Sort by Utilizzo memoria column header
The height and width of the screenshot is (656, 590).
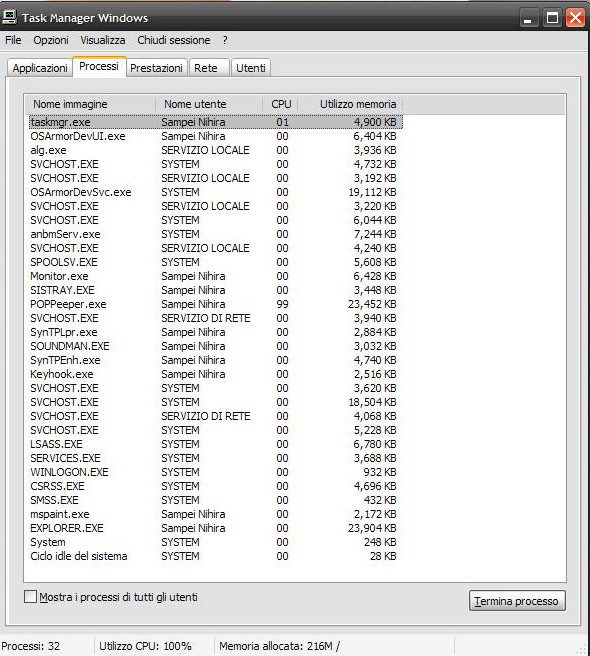click(x=350, y=104)
